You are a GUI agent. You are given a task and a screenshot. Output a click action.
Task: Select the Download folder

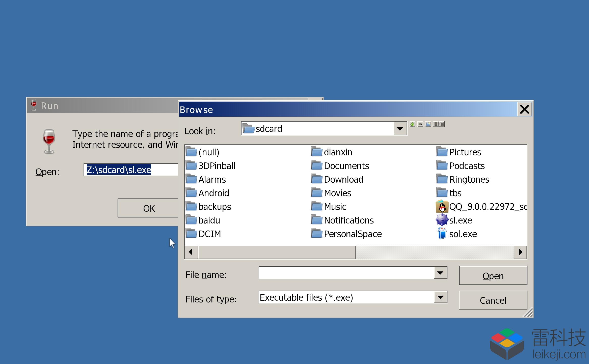coord(337,179)
